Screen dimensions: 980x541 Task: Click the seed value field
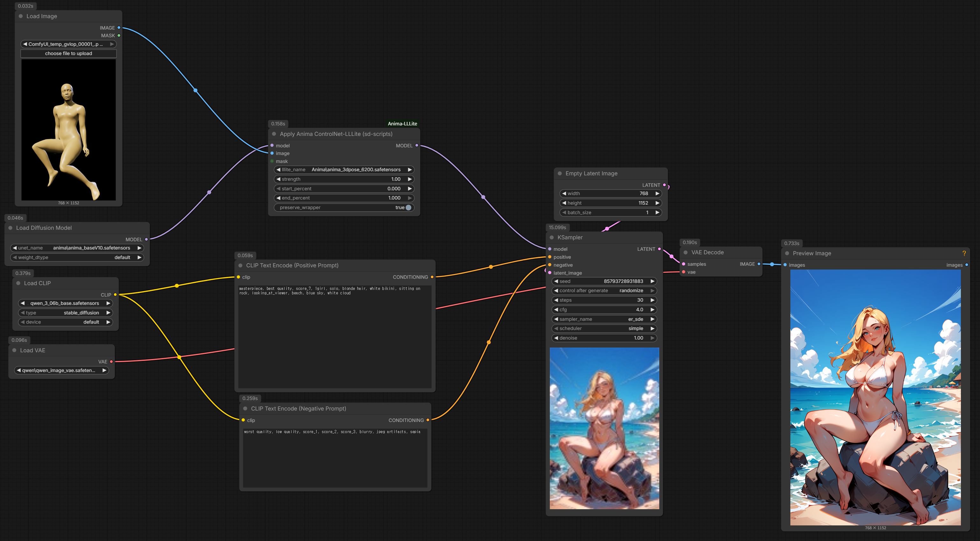coord(604,282)
